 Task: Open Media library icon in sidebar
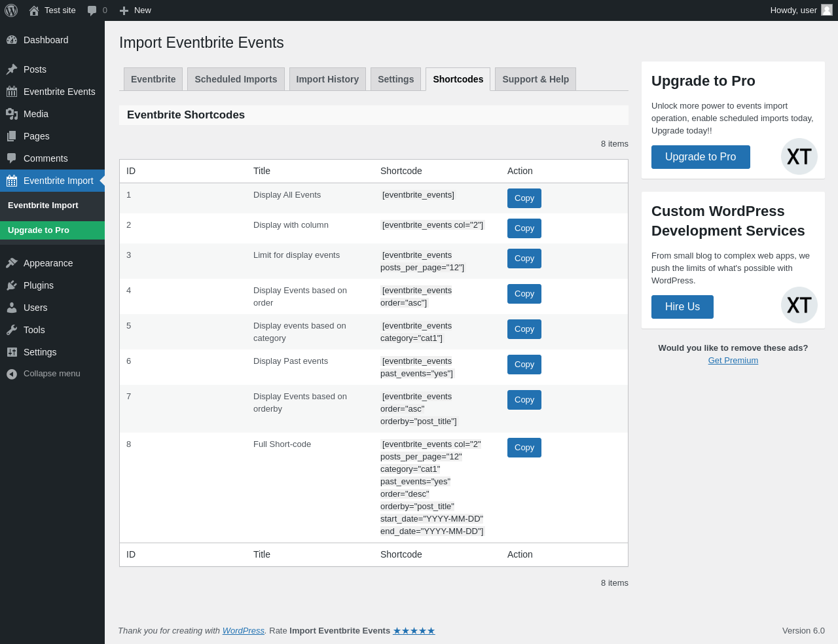[x=12, y=114]
